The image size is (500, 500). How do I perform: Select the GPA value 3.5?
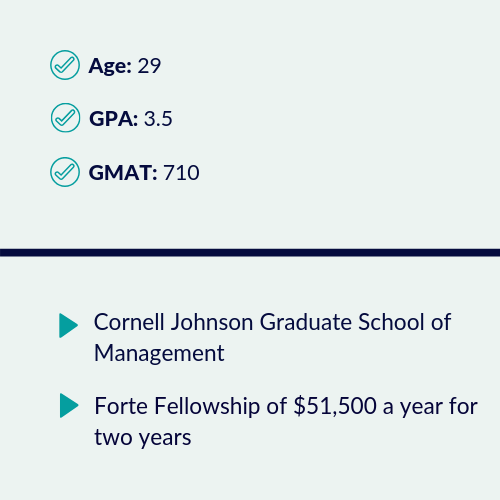(158, 119)
